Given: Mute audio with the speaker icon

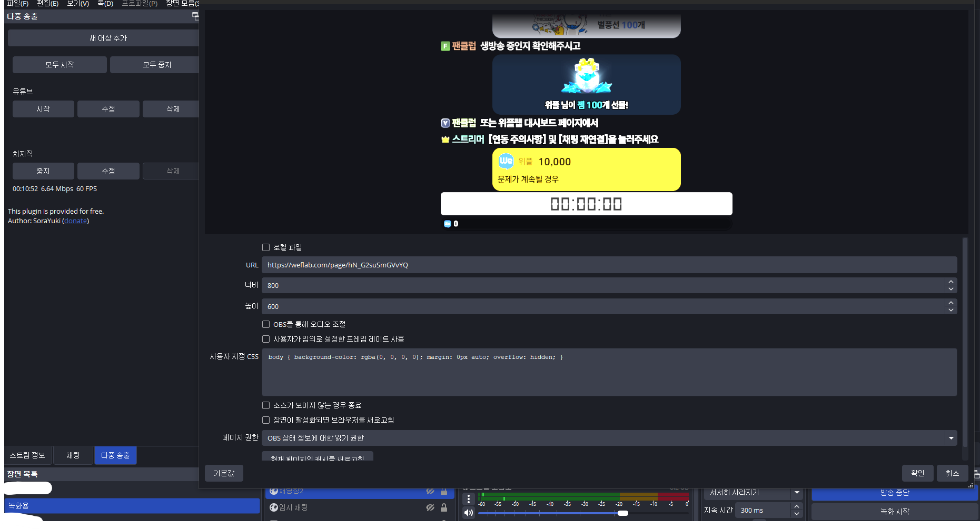Looking at the screenshot, I should coord(469,513).
